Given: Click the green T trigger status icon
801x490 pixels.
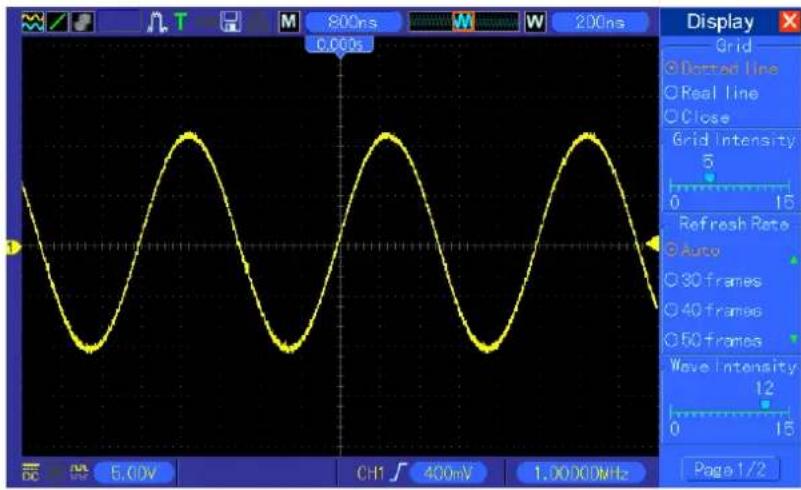Looking at the screenshot, I should [x=181, y=22].
